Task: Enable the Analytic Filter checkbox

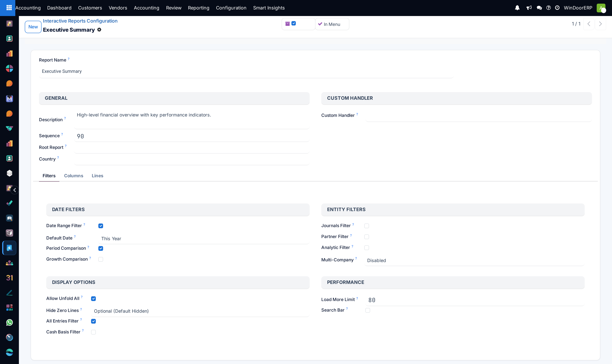Action: tap(366, 248)
